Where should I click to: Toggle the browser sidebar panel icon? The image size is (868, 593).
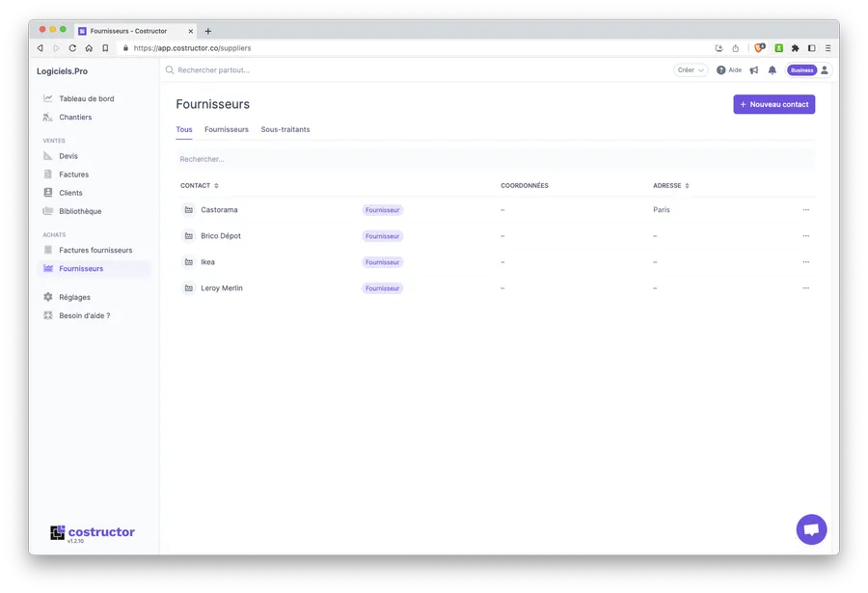(811, 48)
